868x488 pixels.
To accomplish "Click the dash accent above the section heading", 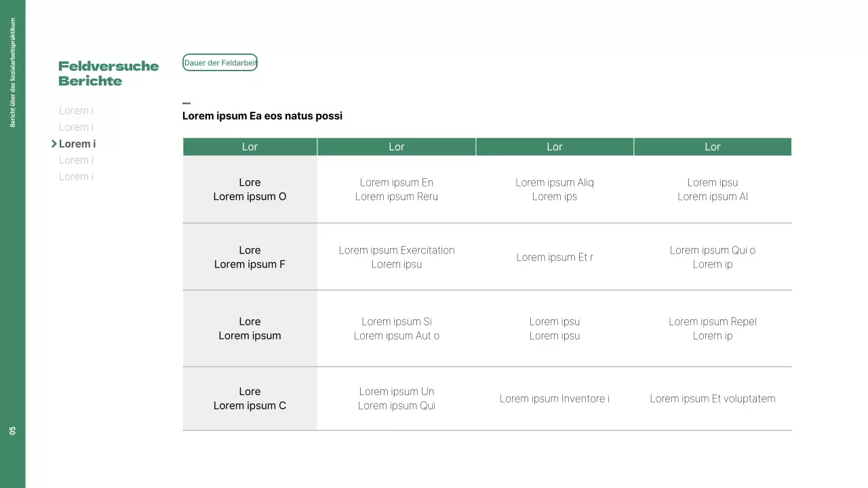I will click(186, 103).
